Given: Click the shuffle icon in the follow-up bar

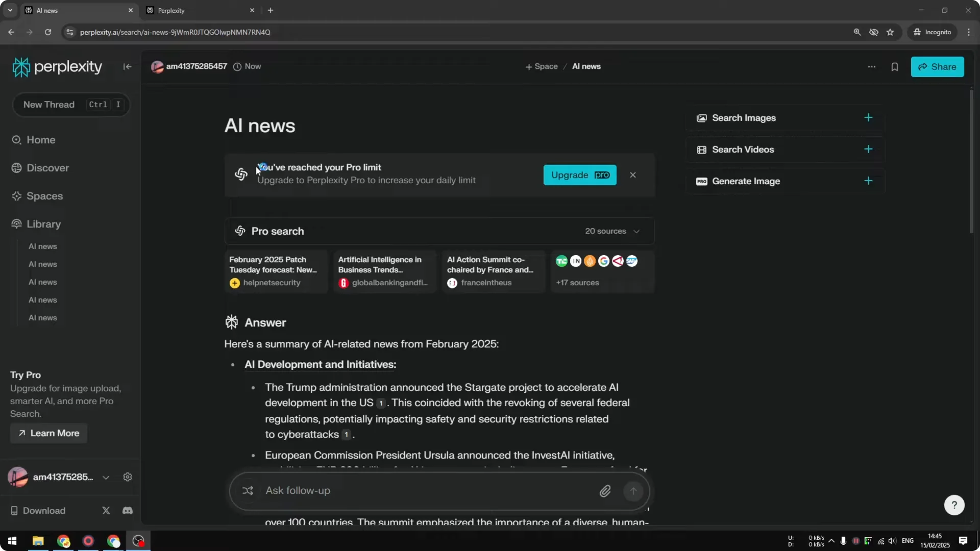Looking at the screenshot, I should pos(248,491).
